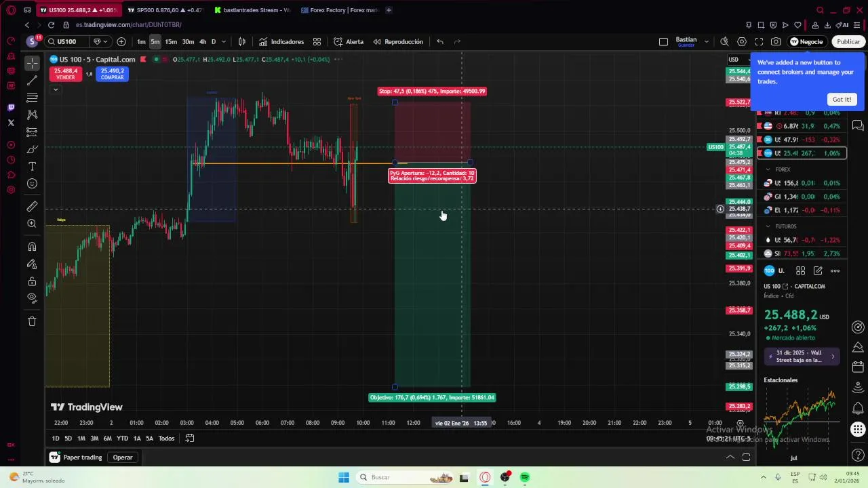Click the blue COMPRAR buy button
This screenshot has width=868, height=488.
(x=112, y=74)
